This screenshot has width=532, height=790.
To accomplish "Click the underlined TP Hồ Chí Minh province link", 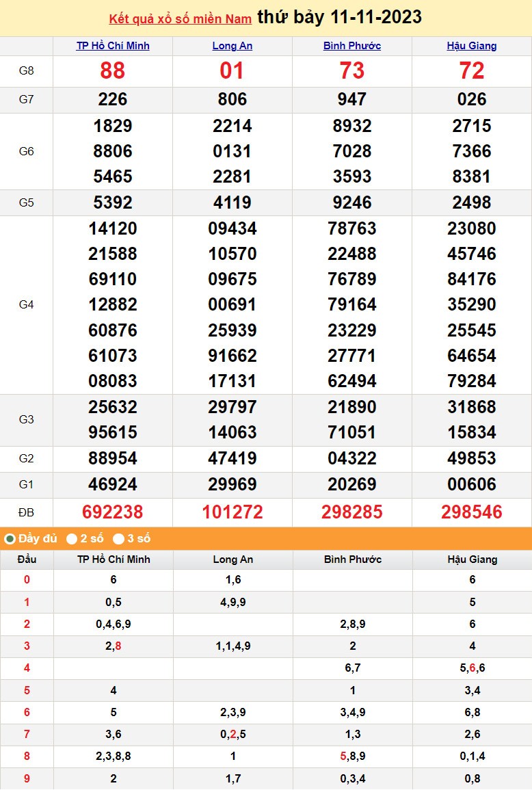I will click(x=113, y=46).
